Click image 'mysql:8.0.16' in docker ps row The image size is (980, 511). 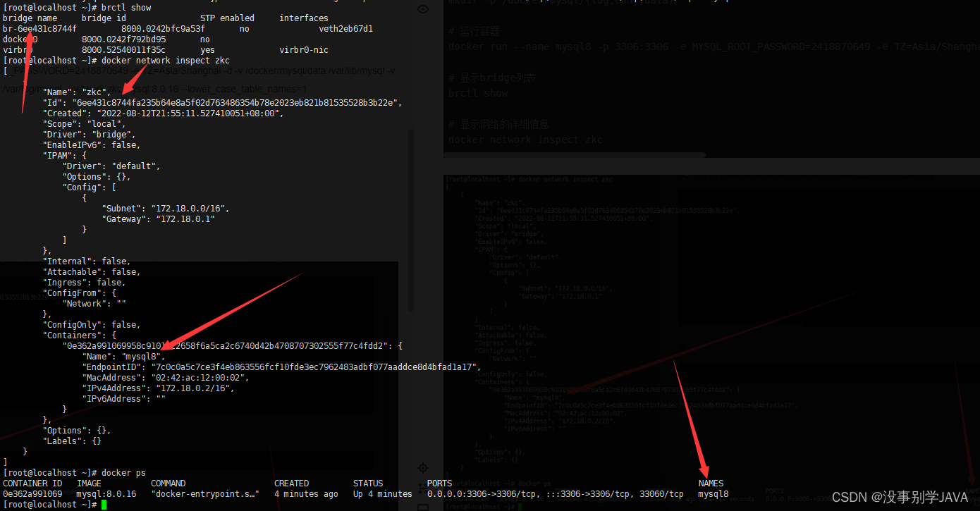click(x=106, y=494)
